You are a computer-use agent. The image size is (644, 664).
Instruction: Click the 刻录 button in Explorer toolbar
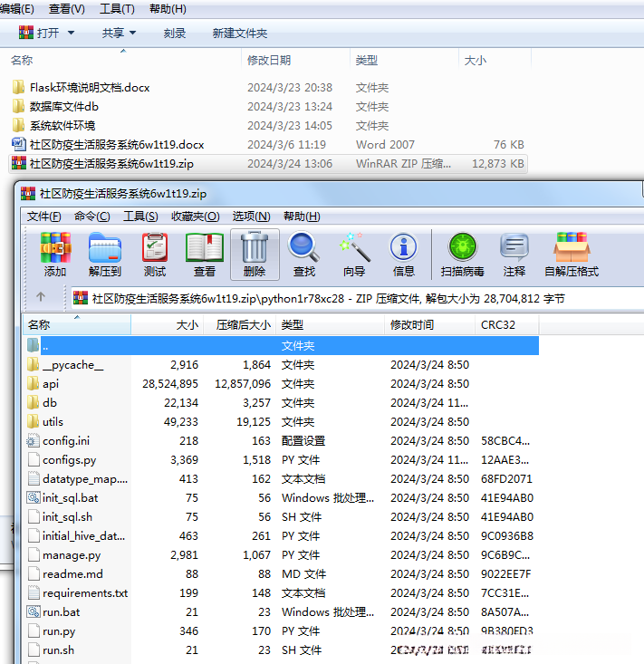(175, 33)
